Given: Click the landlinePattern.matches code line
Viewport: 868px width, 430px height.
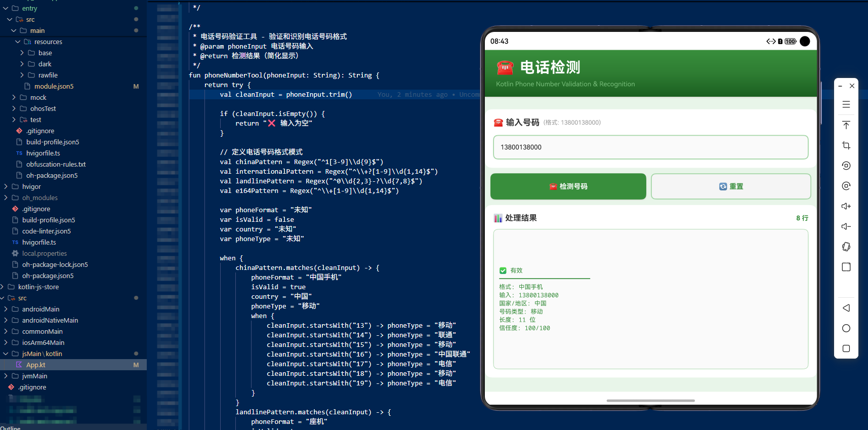Looking at the screenshot, I should tap(313, 412).
